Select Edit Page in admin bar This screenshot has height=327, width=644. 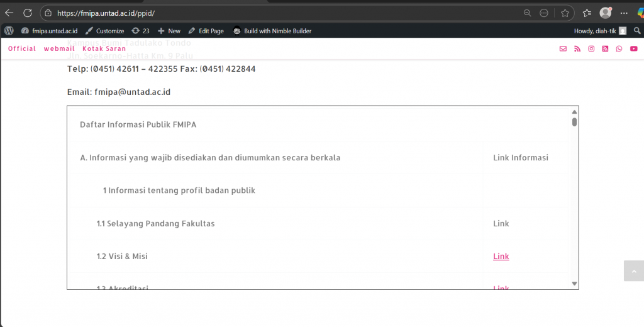pyautogui.click(x=206, y=31)
